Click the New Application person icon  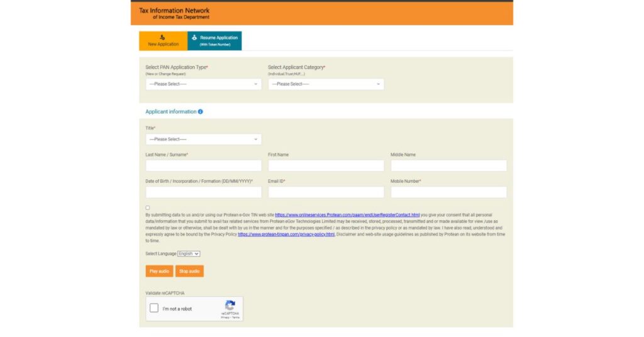[163, 37]
